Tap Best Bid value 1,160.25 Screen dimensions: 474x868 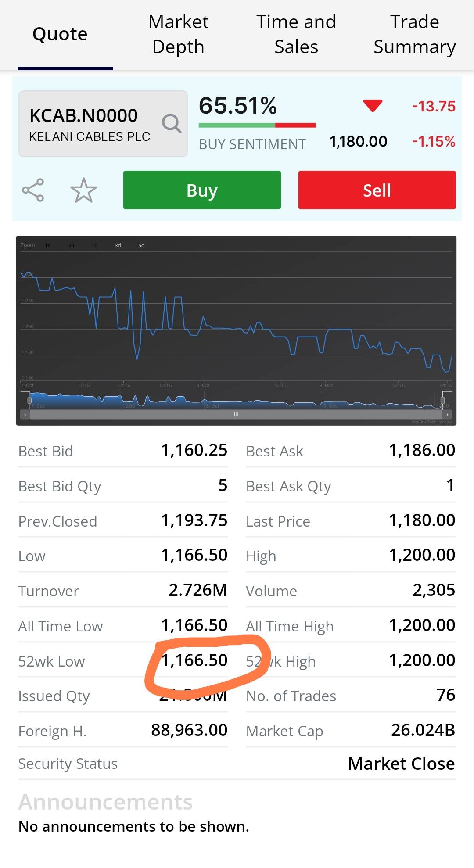click(x=194, y=450)
